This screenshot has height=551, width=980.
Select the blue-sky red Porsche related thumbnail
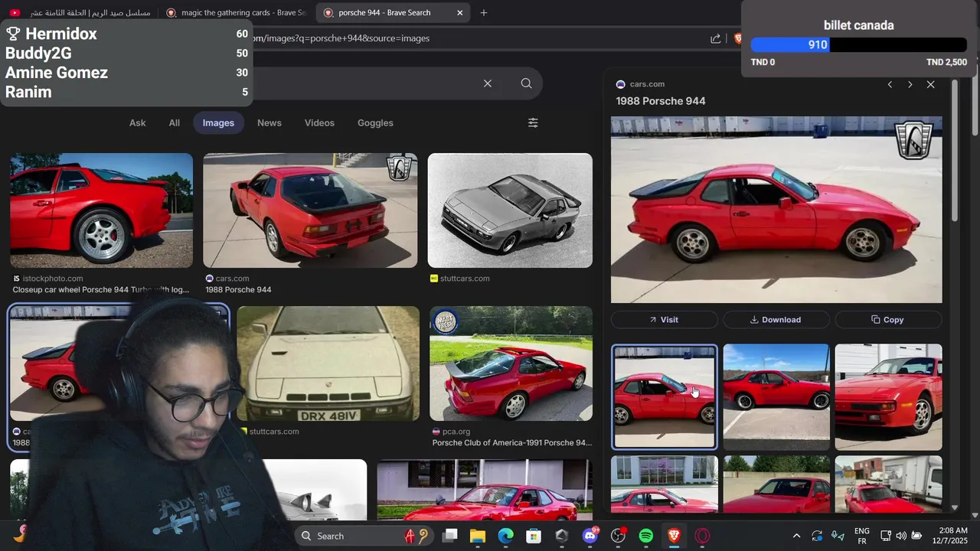coord(776,396)
